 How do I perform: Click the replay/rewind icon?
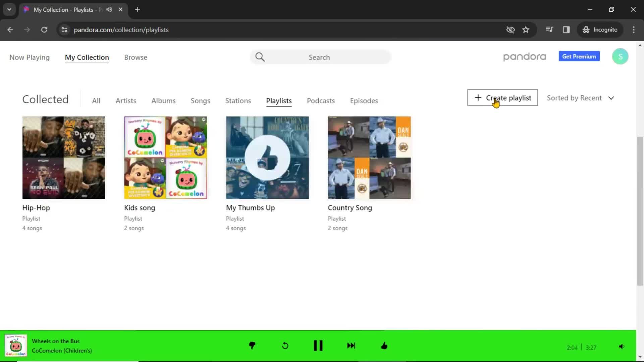point(284,346)
